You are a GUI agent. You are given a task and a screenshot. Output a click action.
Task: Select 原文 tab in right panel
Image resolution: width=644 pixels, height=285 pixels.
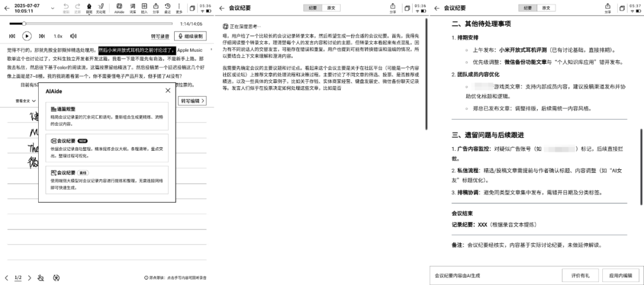point(546,8)
